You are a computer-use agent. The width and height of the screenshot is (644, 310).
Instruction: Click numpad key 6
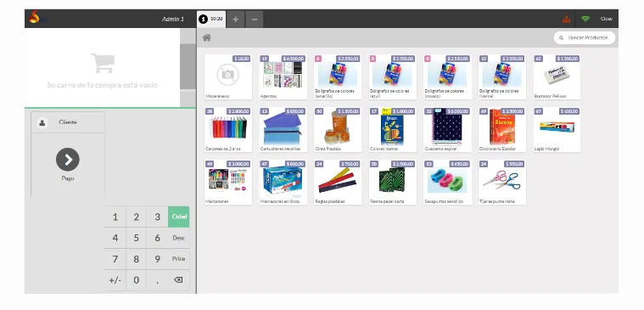(157, 238)
